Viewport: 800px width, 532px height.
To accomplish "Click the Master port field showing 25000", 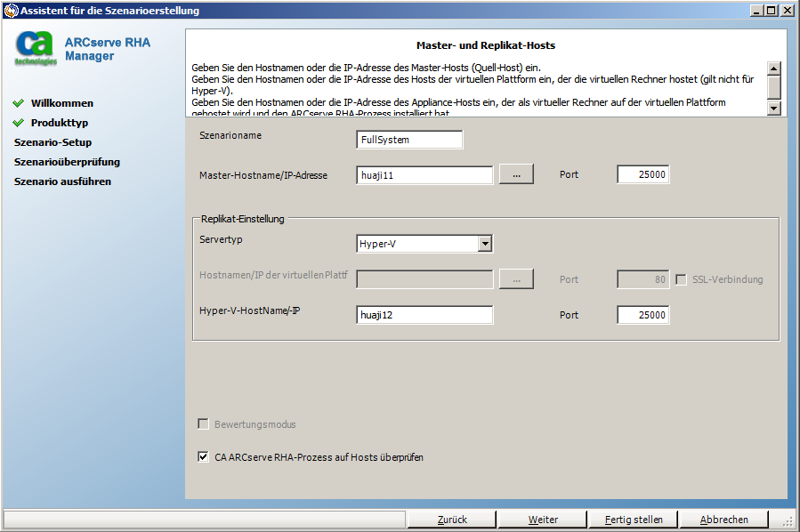I will pos(642,174).
